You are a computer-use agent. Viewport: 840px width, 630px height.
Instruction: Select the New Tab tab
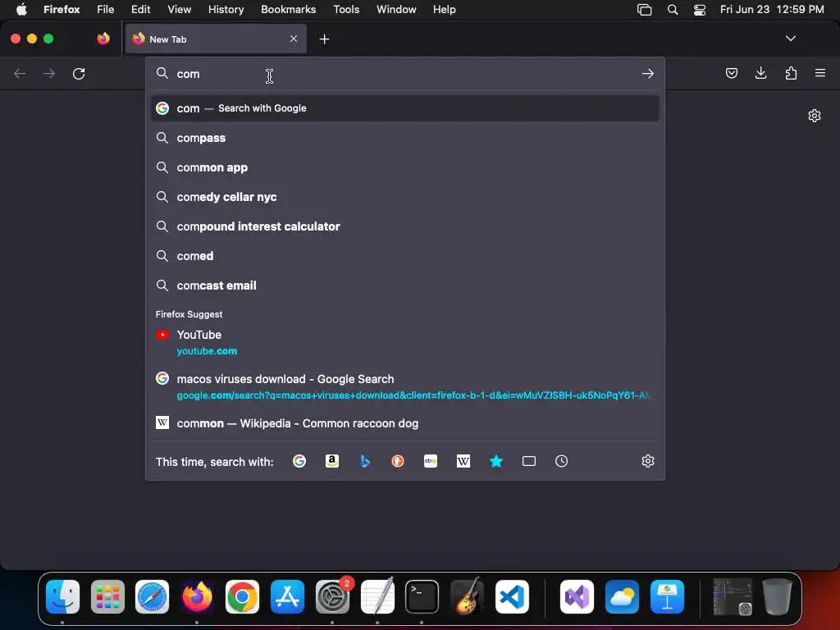pyautogui.click(x=216, y=39)
